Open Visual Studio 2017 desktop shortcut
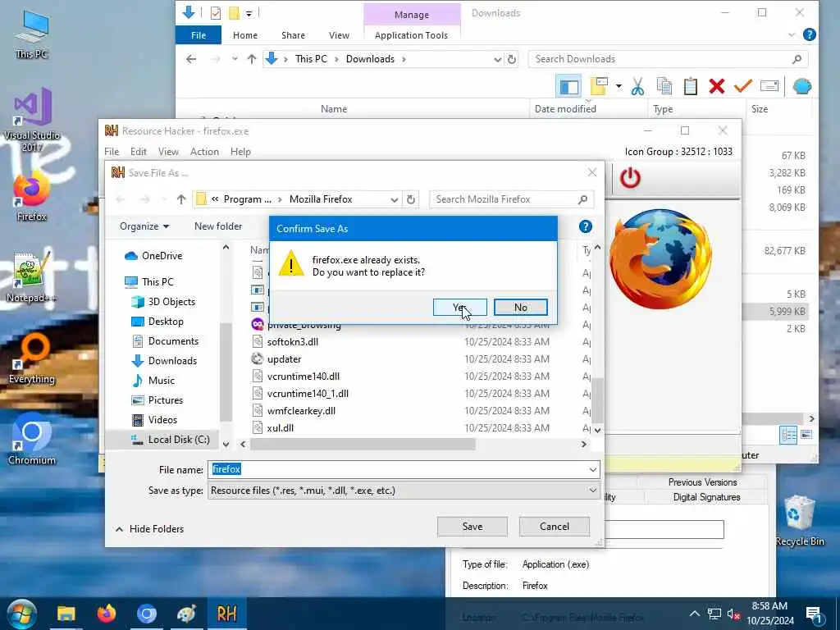Screen dimensions: 840x630 coord(32,121)
